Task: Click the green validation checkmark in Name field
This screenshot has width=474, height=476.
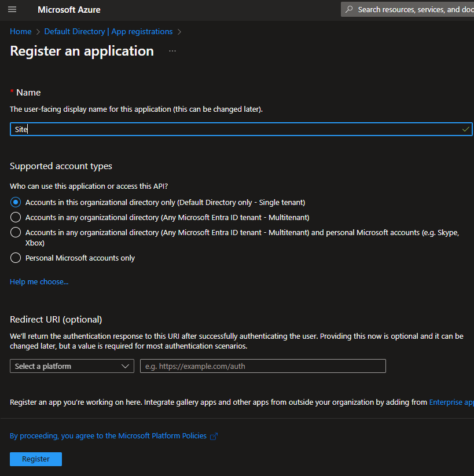Action: pos(465,129)
